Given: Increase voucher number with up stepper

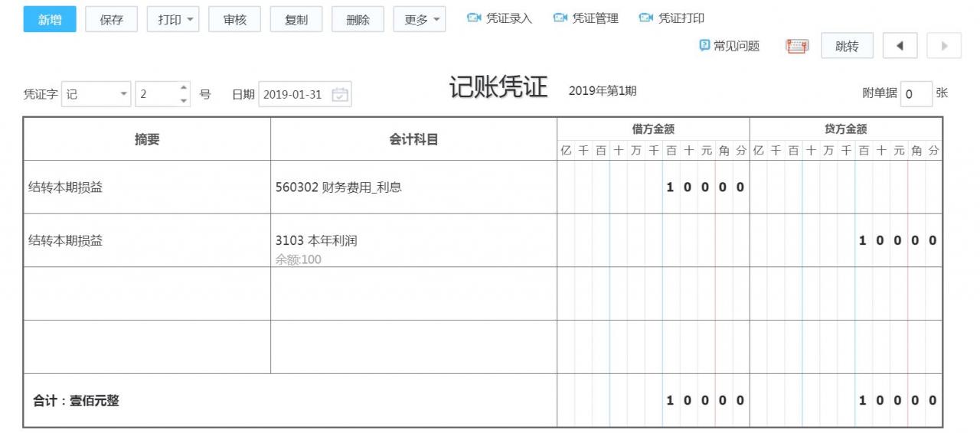Looking at the screenshot, I should 184,87.
